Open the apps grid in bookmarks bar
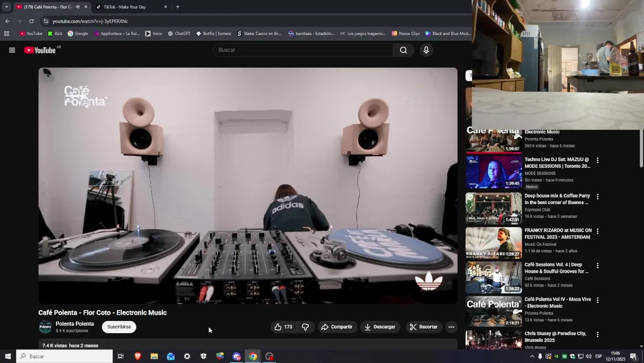 coord(7,34)
